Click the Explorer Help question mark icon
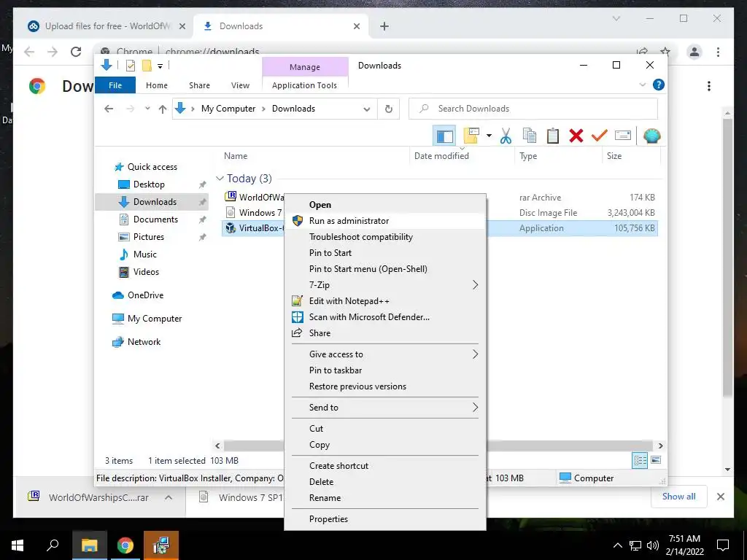 (659, 85)
